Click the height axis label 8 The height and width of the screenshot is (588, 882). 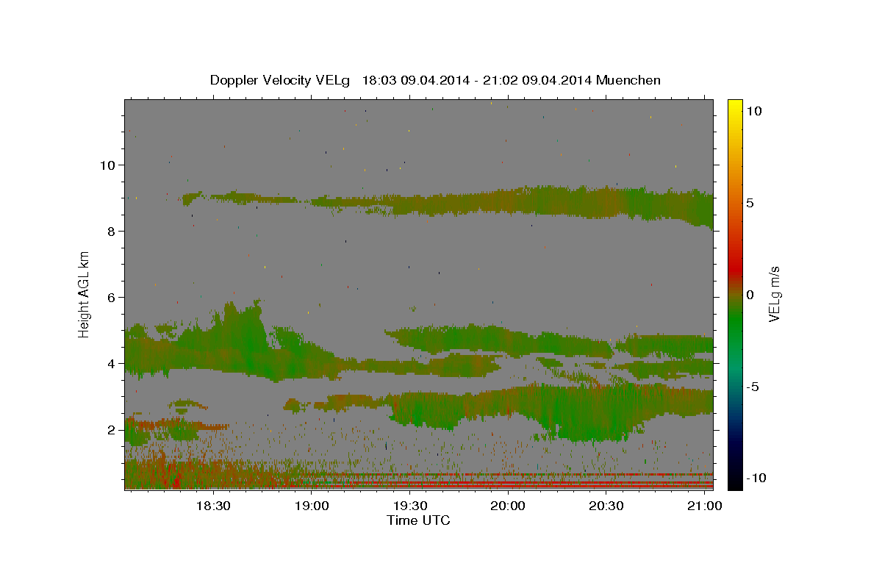[112, 232]
